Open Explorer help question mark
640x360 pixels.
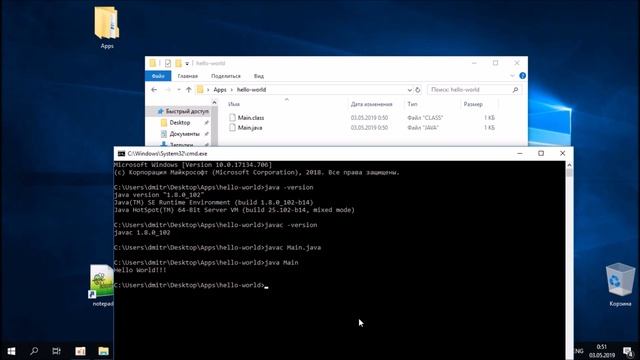522,76
